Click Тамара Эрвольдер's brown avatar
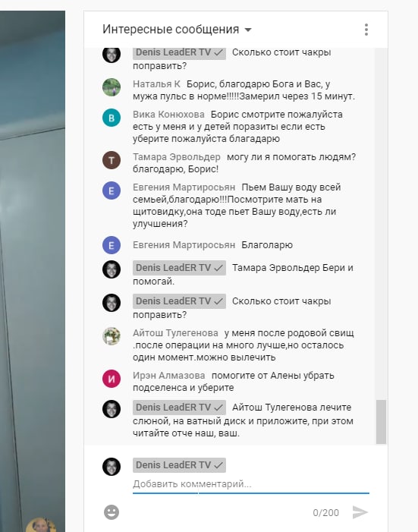This screenshot has height=532, width=418. (x=112, y=160)
